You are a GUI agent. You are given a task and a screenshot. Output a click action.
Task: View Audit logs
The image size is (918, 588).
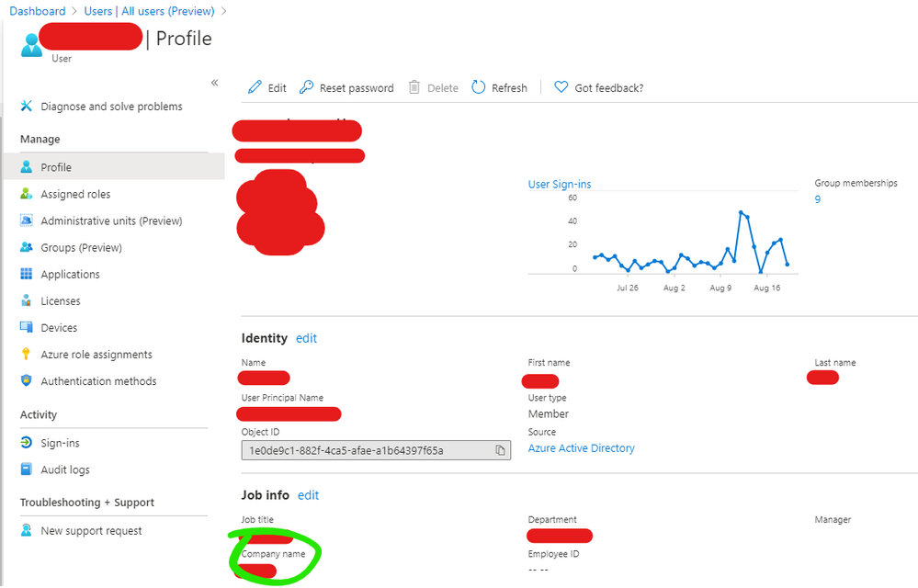pyautogui.click(x=65, y=469)
